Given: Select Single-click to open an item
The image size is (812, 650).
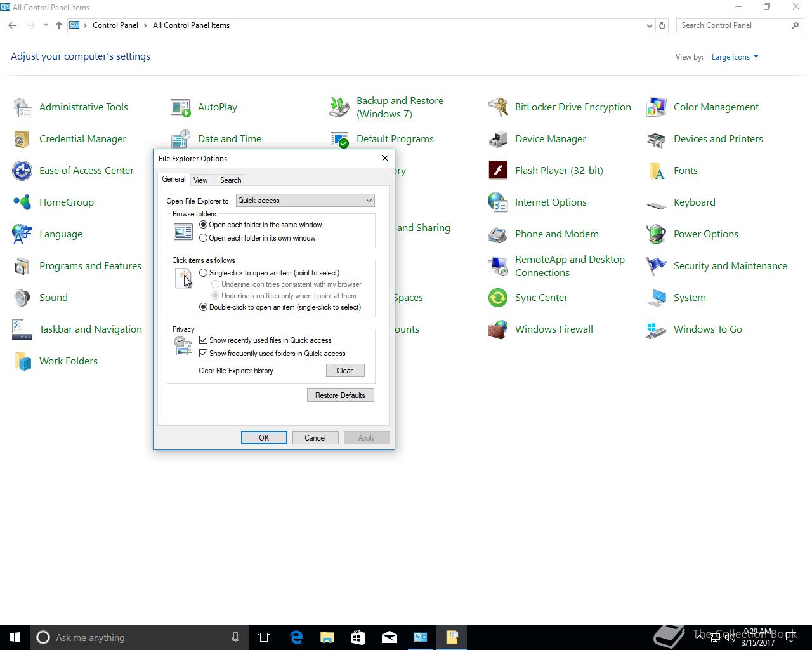Looking at the screenshot, I should pos(204,273).
